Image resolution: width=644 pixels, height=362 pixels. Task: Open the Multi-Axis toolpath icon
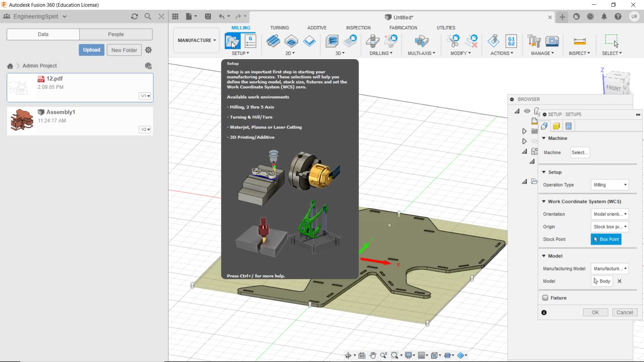(421, 41)
